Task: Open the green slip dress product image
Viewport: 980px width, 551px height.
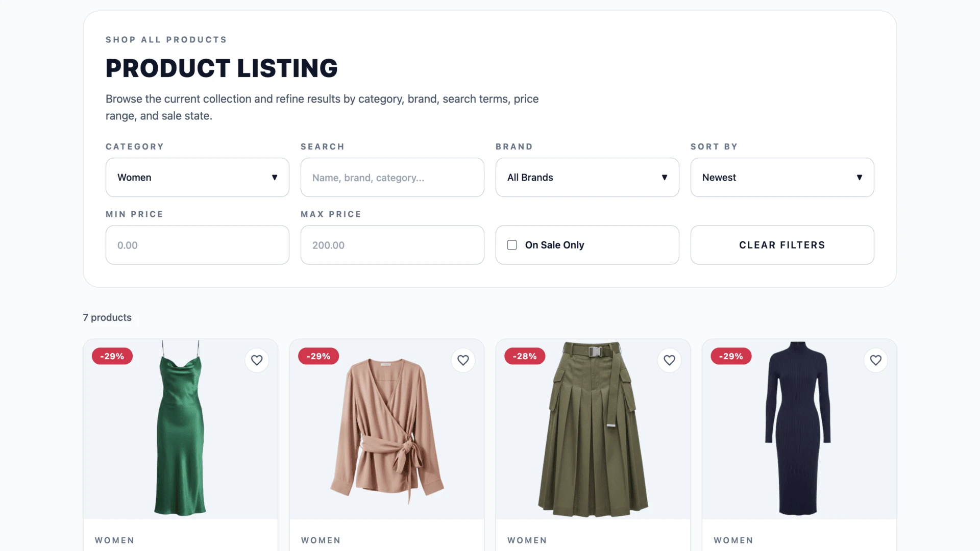Action: click(x=181, y=429)
